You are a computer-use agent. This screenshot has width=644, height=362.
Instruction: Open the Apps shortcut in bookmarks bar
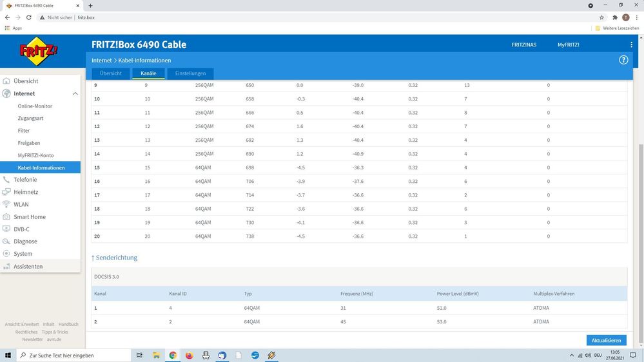pos(13,28)
